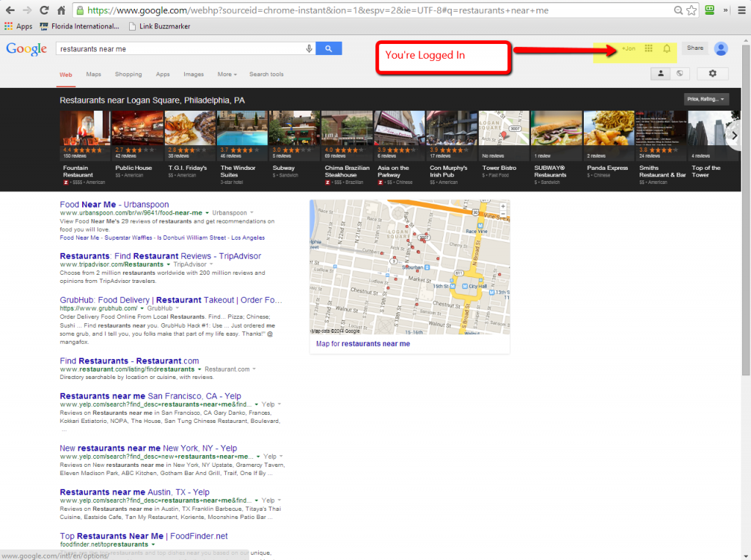This screenshot has height=560, width=751.
Task: Expand TripAdvisor result URL dropdown arrow
Action: coord(168,265)
